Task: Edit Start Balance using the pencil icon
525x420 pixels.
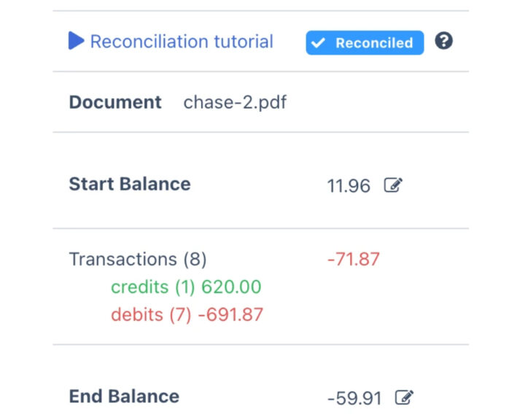Action: click(x=393, y=185)
